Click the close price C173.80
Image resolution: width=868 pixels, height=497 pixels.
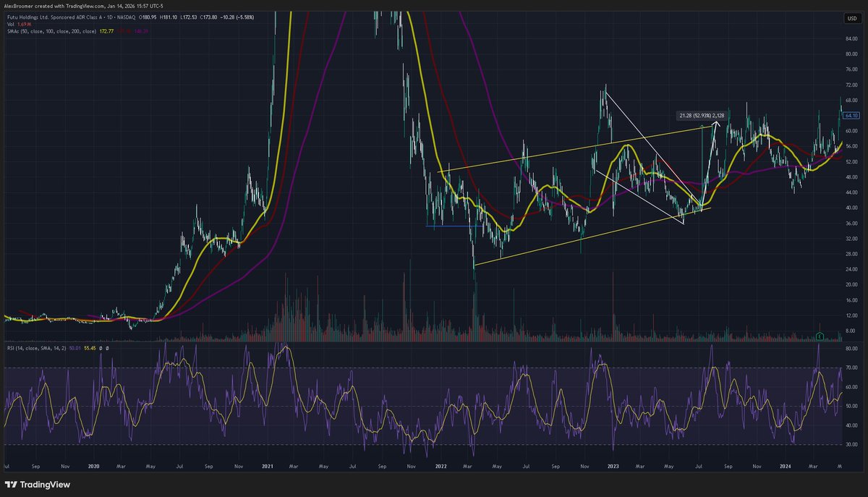click(x=208, y=17)
